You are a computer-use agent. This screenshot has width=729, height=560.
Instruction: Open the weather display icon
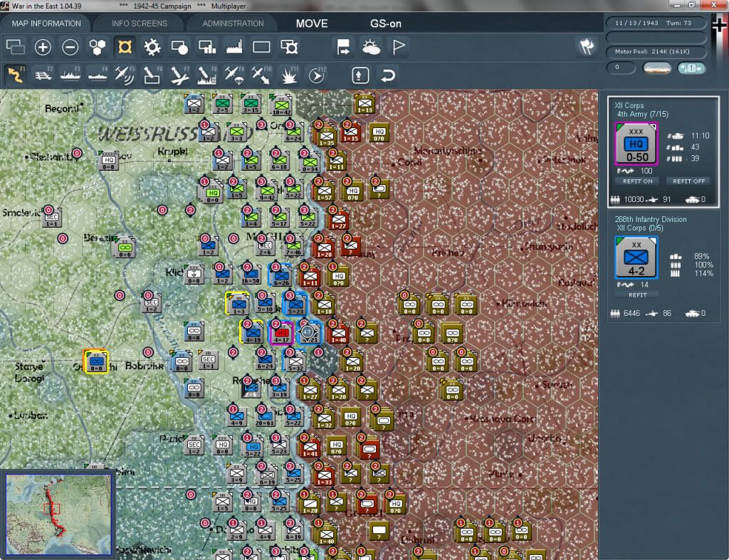[371, 47]
